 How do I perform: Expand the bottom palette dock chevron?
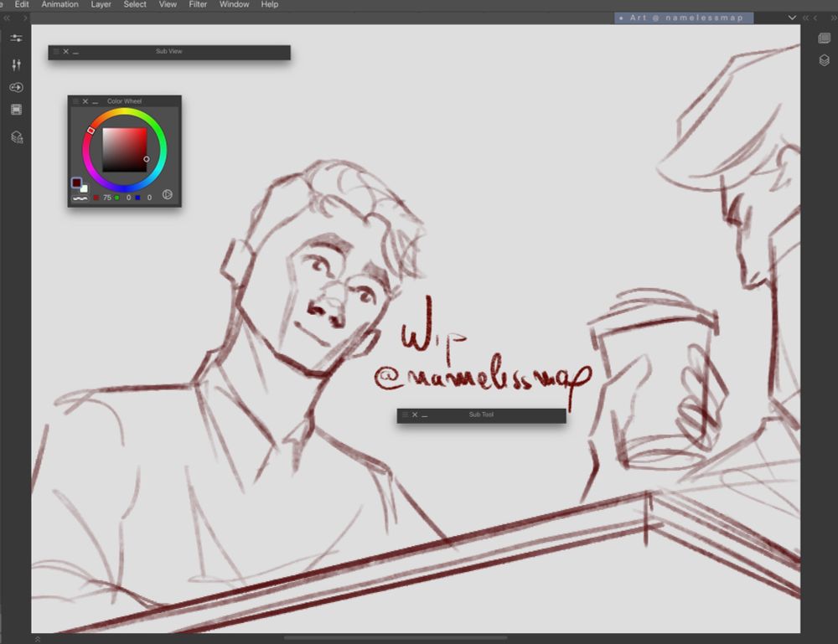38,639
